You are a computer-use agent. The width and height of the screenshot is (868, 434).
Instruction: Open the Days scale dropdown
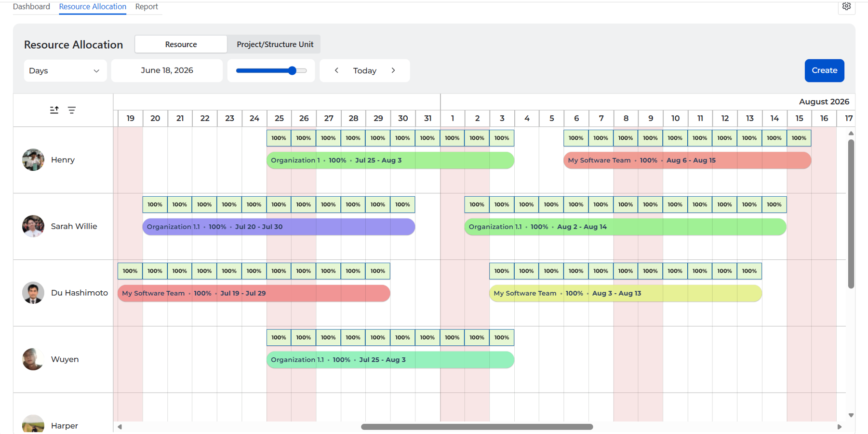coord(65,70)
